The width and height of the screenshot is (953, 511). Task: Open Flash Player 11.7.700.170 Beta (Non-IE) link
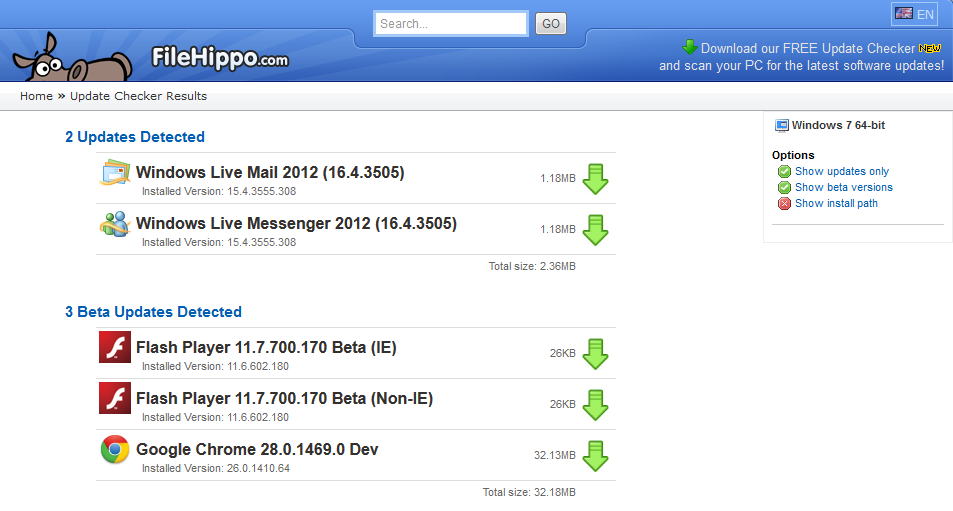coord(284,399)
